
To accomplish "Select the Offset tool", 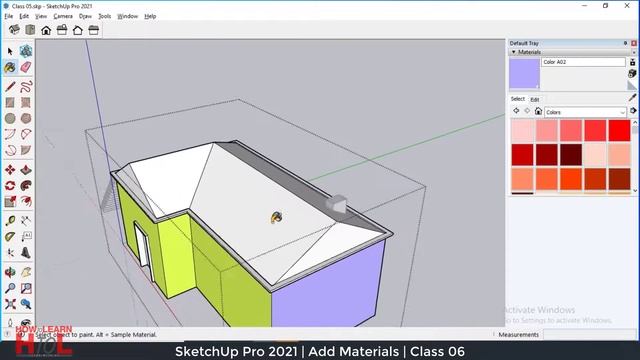I will point(26,202).
